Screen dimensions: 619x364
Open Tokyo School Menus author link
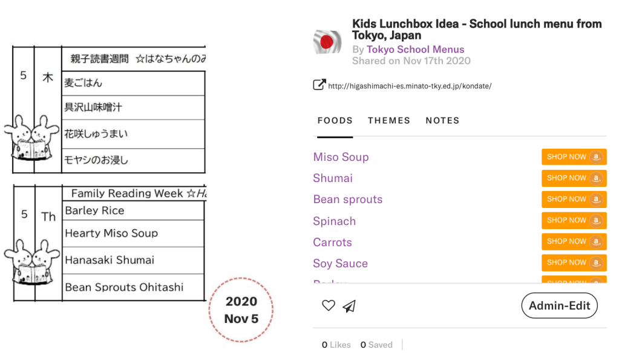tap(415, 50)
